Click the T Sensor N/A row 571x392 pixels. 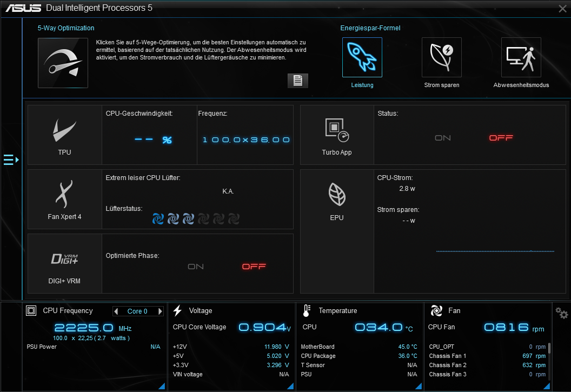[359, 365]
